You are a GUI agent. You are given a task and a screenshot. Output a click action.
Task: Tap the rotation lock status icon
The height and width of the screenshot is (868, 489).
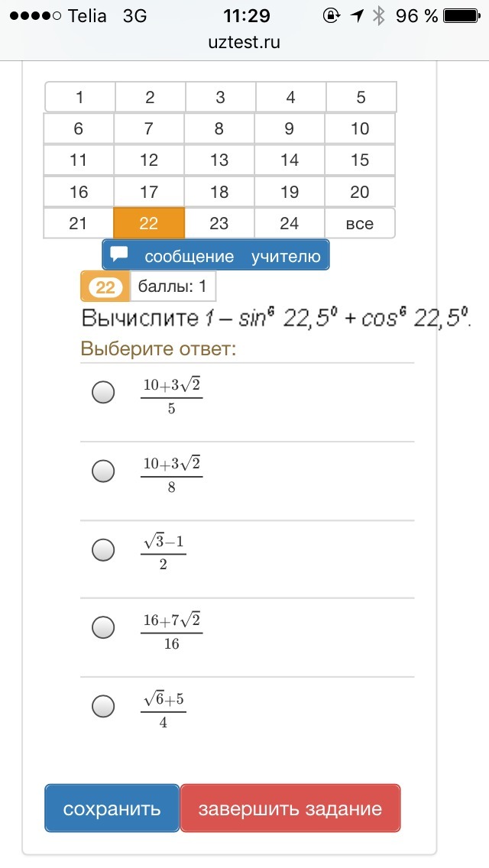[332, 16]
